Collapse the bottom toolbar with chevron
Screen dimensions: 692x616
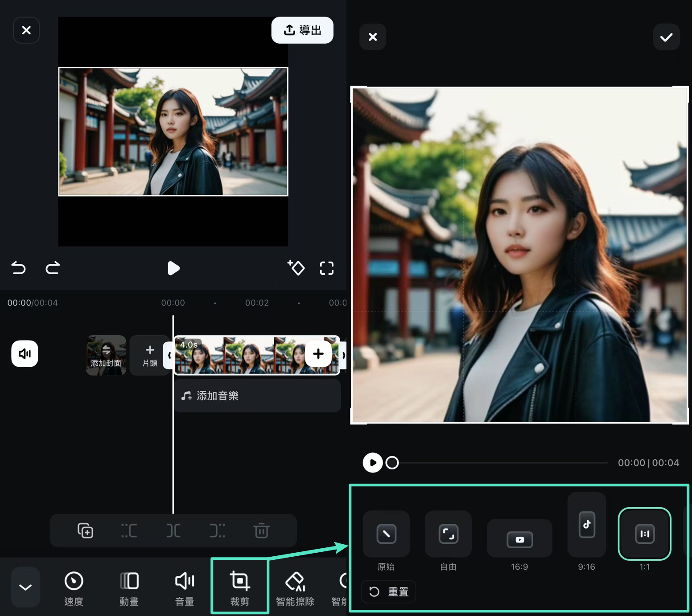pyautogui.click(x=25, y=587)
